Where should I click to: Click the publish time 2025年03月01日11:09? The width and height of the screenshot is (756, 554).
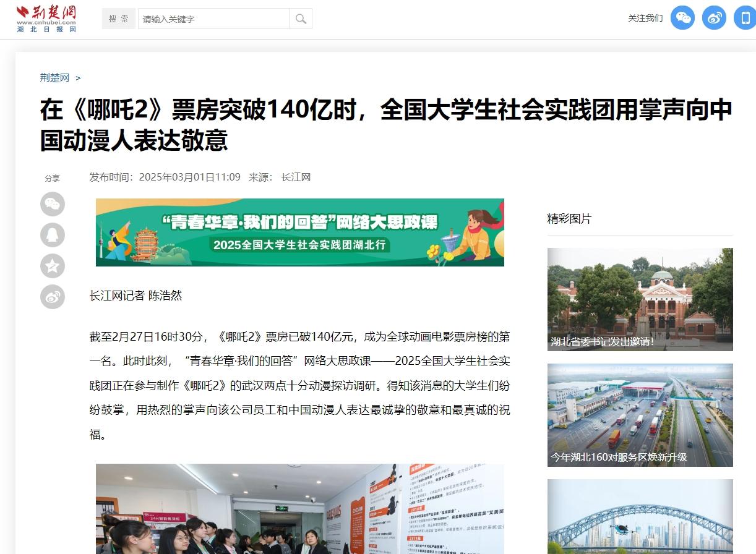coord(189,177)
